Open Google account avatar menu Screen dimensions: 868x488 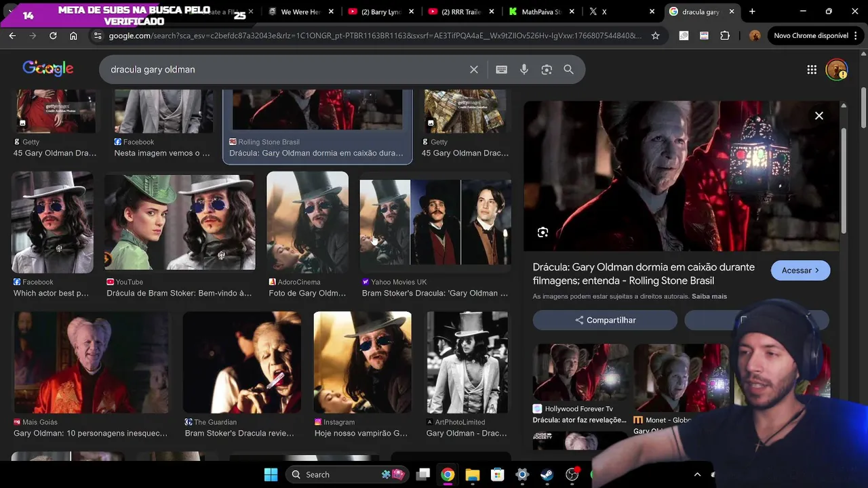point(836,69)
